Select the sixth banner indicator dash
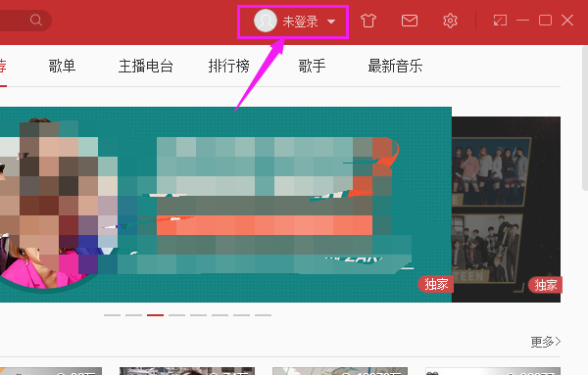Viewport: 588px width, 375px height. tap(220, 315)
